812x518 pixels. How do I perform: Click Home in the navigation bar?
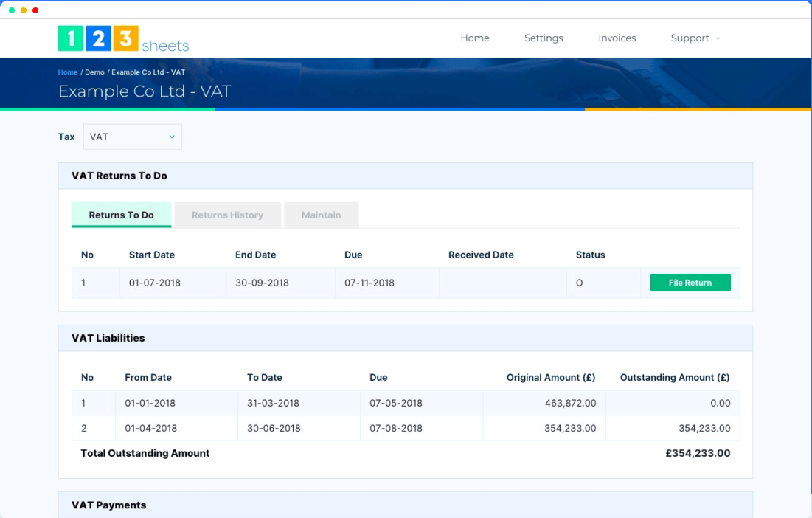474,38
